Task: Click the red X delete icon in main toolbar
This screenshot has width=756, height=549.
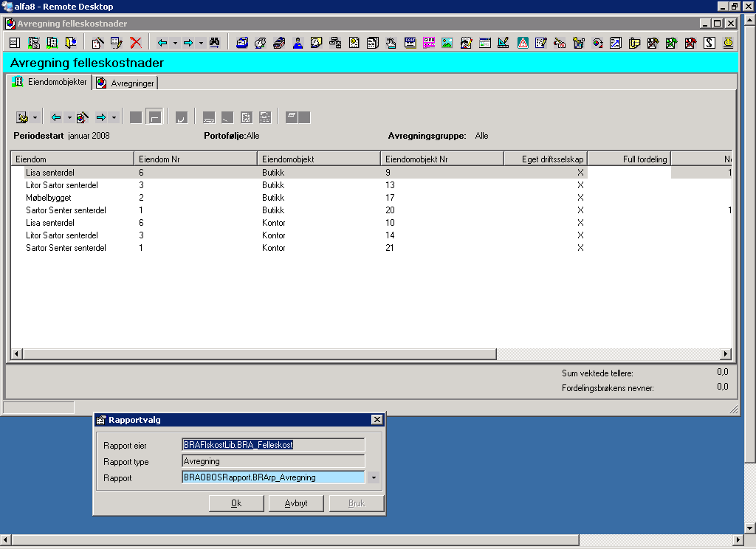Action: [x=136, y=43]
